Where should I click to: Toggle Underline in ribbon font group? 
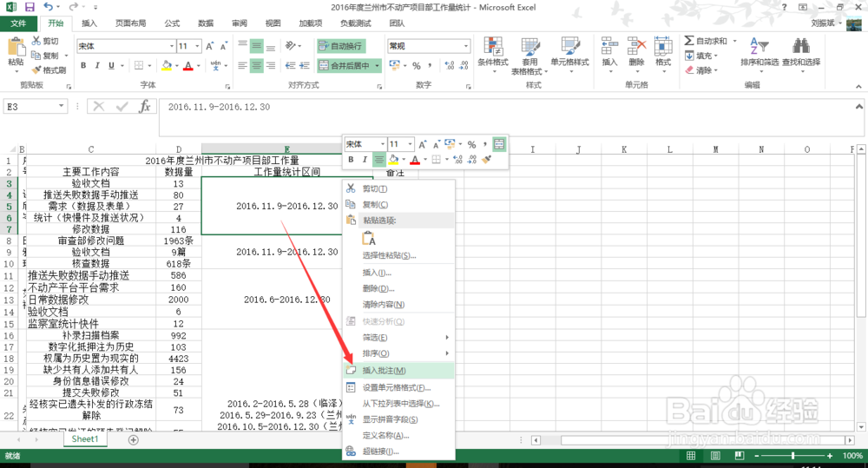pyautogui.click(x=111, y=65)
